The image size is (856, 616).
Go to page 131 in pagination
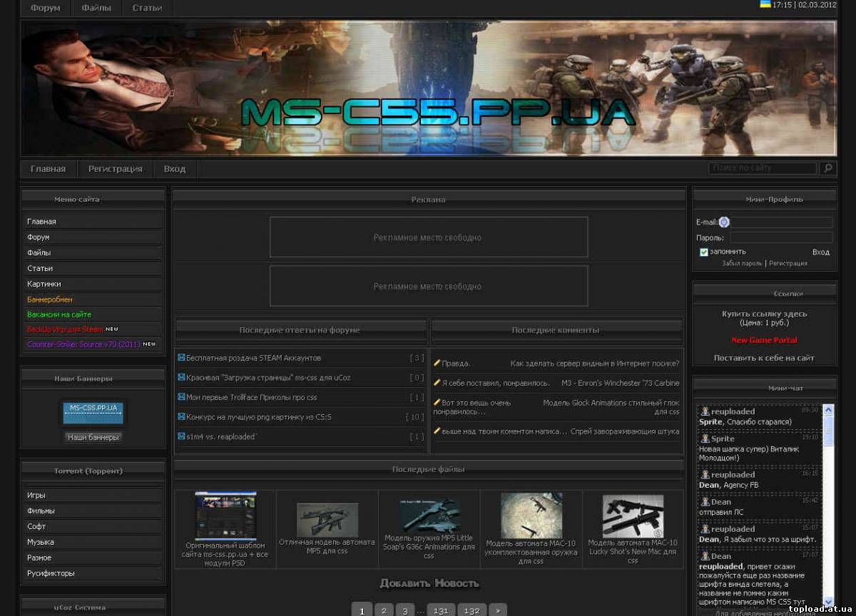coord(442,611)
